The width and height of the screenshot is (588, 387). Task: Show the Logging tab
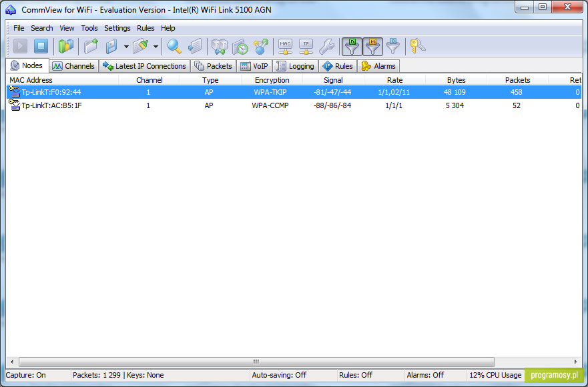tap(296, 66)
